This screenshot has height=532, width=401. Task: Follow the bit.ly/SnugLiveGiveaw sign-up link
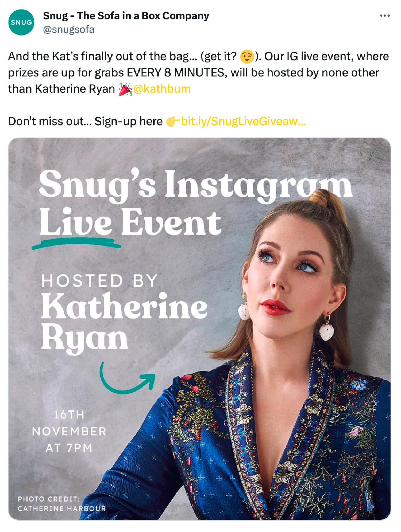243,122
